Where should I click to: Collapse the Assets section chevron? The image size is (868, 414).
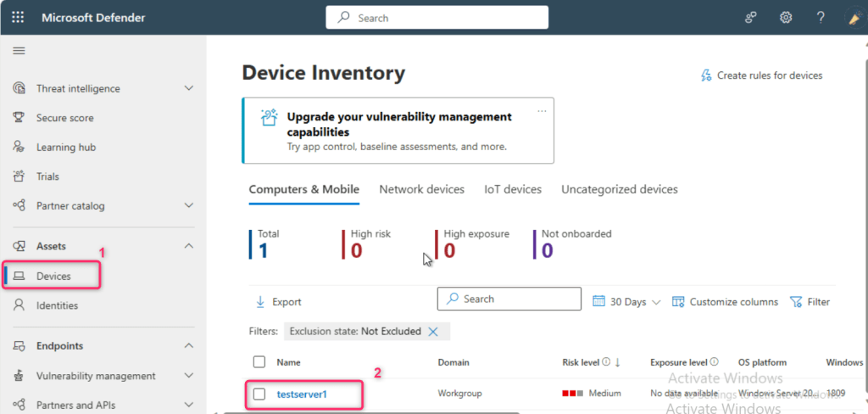tap(189, 246)
